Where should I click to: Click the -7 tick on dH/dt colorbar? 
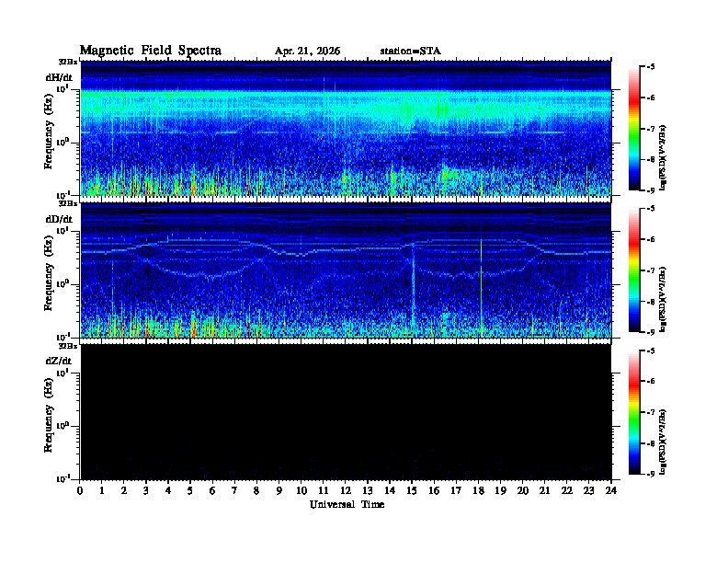click(651, 129)
